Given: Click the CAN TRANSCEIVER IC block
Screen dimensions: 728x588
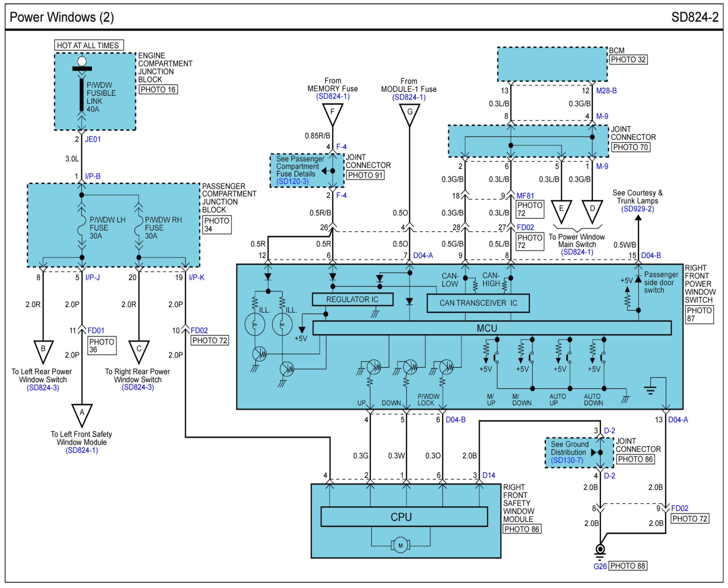Looking at the screenshot, I should pos(478,303).
